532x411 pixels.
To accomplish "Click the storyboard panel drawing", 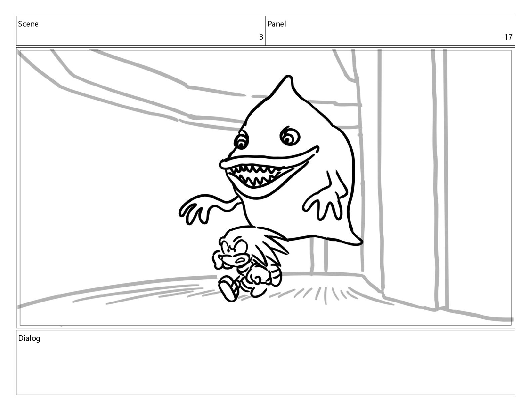I will 266,188.
